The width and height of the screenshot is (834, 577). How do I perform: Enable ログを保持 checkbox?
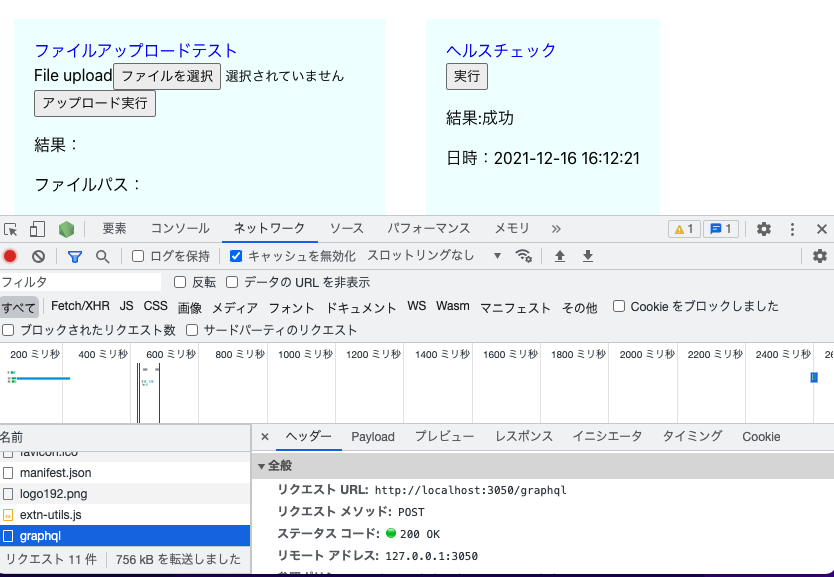(x=138, y=256)
